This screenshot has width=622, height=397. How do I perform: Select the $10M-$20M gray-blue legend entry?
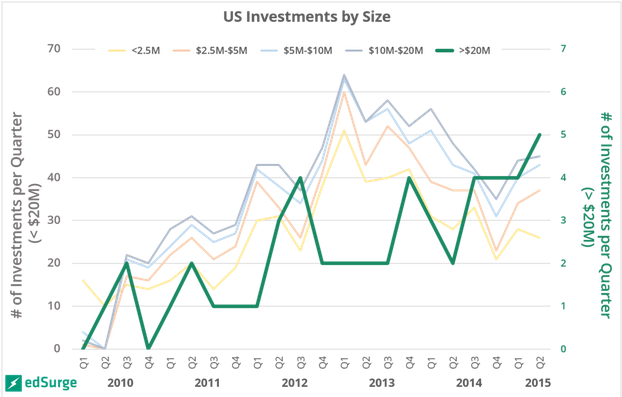tap(384, 51)
